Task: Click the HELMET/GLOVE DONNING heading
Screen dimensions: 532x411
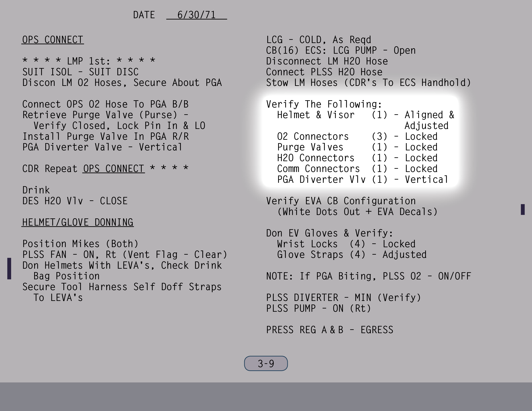Action: click(x=77, y=222)
